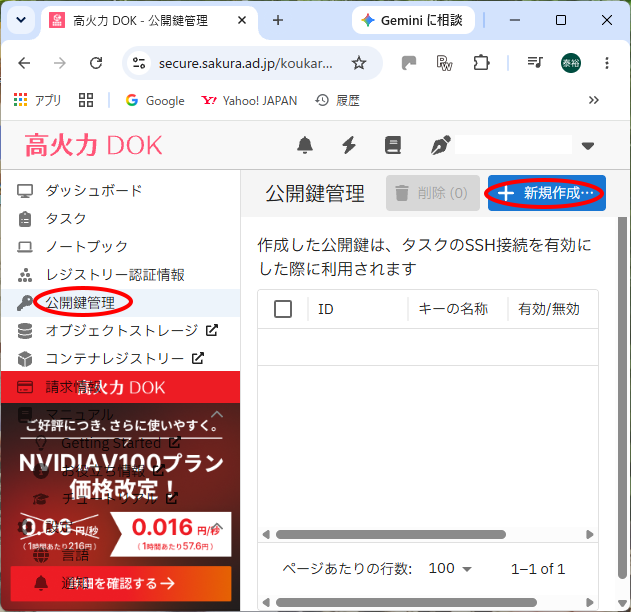The height and width of the screenshot is (612, 631).
Task: Click the タスク clipboard icon
Action: (x=25, y=219)
